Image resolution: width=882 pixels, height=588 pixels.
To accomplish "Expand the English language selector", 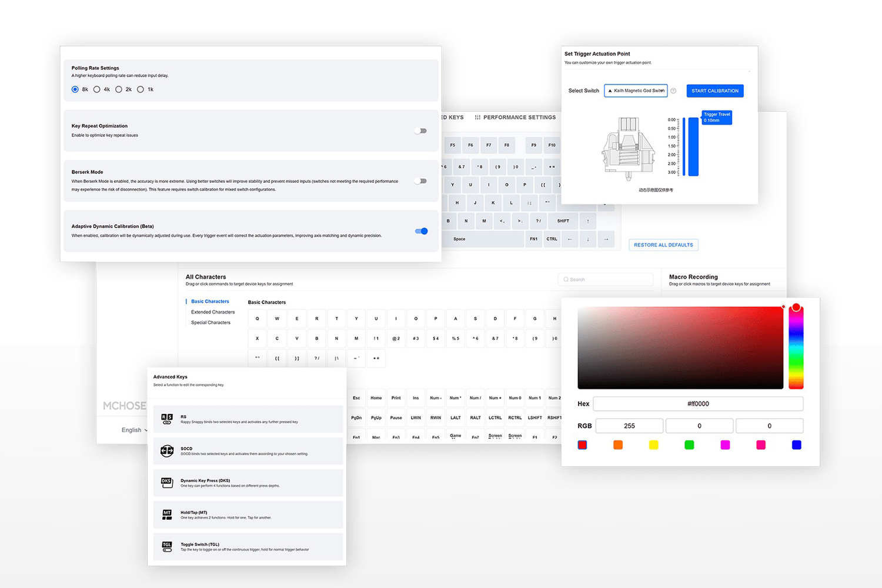I will (135, 430).
